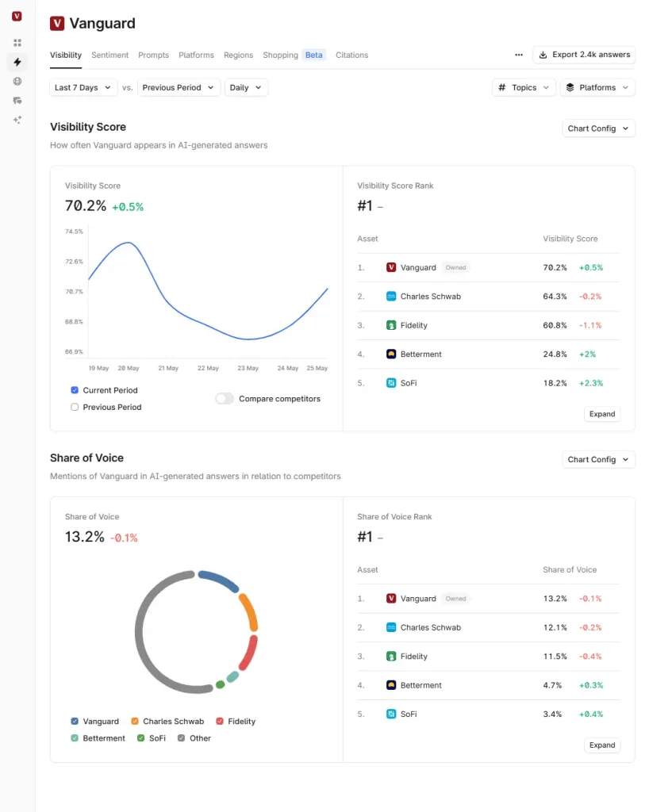Uncheck Other in the donut legend

click(181, 738)
